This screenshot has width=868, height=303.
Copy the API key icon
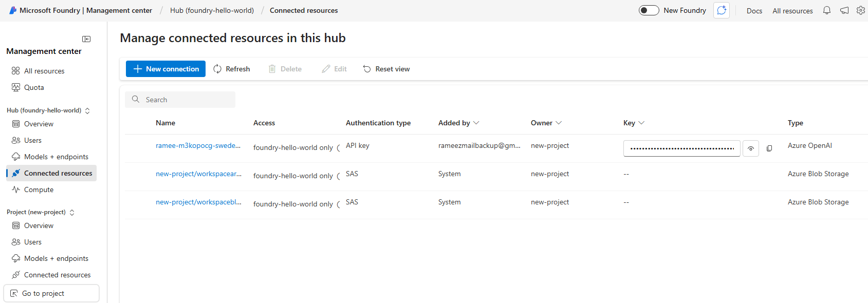pos(769,148)
